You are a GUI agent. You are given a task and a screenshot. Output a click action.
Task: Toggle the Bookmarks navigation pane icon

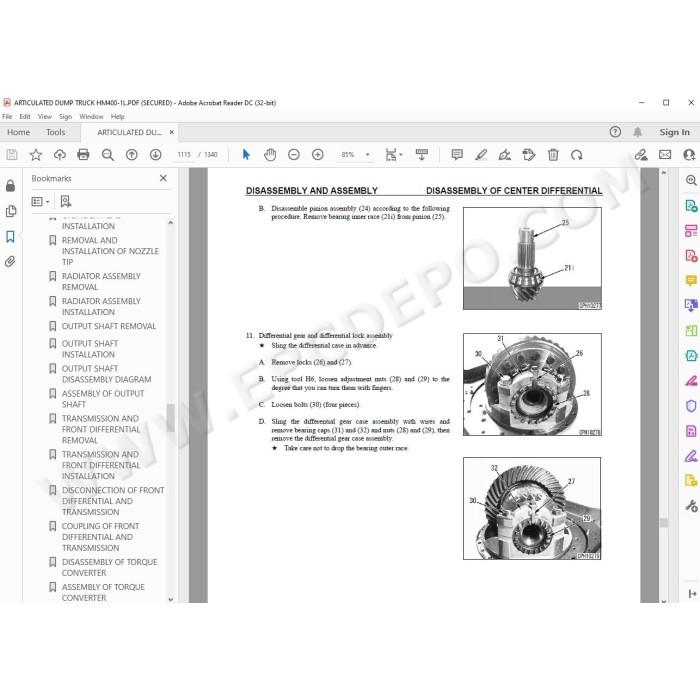coord(10,236)
